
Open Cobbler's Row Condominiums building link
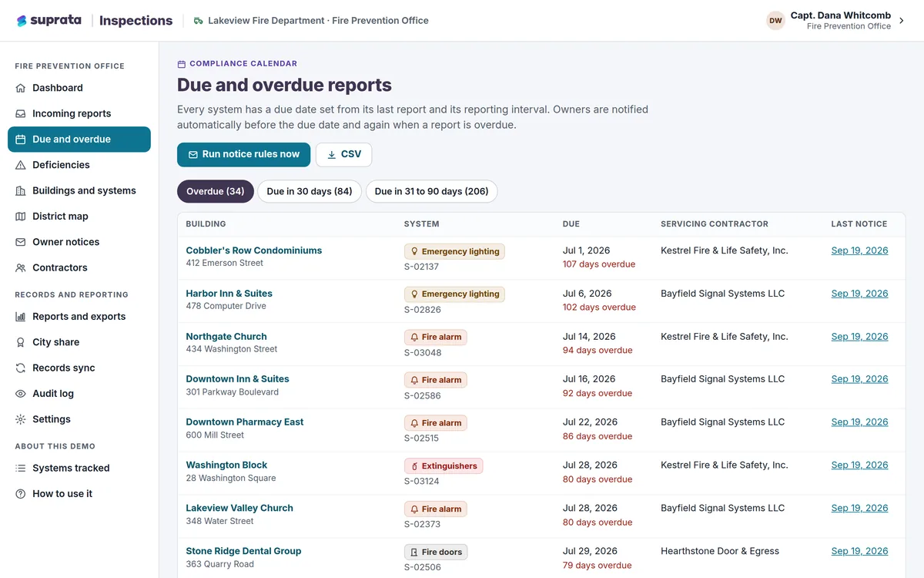tap(254, 250)
